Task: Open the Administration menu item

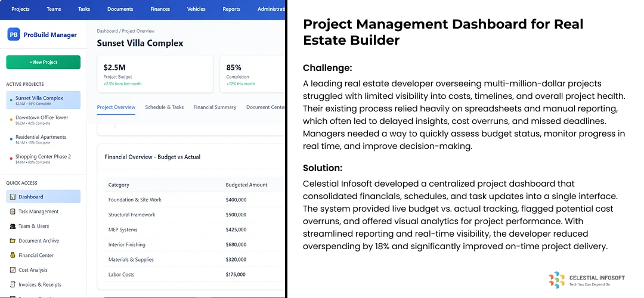Action: pyautogui.click(x=271, y=9)
